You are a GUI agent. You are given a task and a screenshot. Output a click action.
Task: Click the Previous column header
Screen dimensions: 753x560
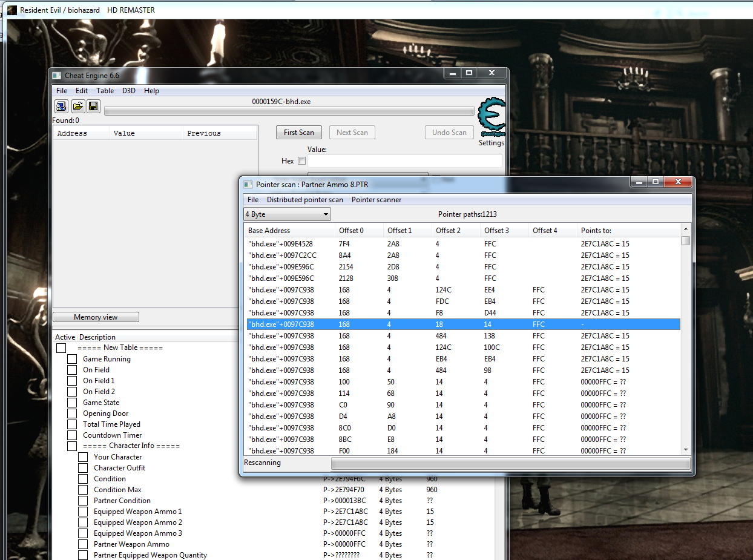point(220,133)
